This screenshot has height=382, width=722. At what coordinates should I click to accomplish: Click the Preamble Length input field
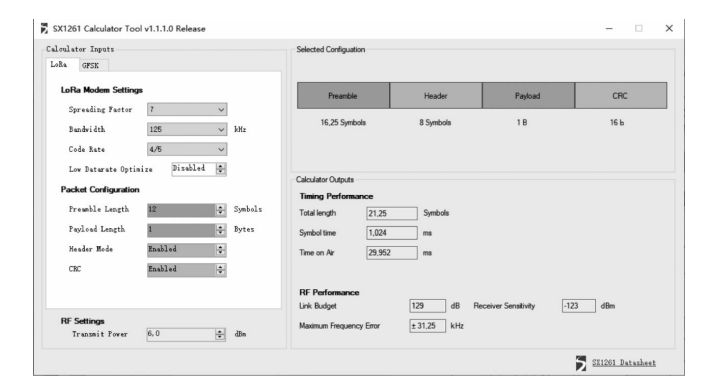pos(181,210)
